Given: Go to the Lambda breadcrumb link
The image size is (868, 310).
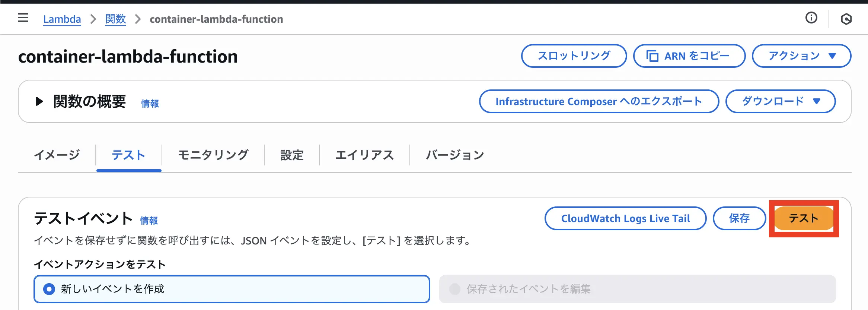Looking at the screenshot, I should (x=62, y=19).
